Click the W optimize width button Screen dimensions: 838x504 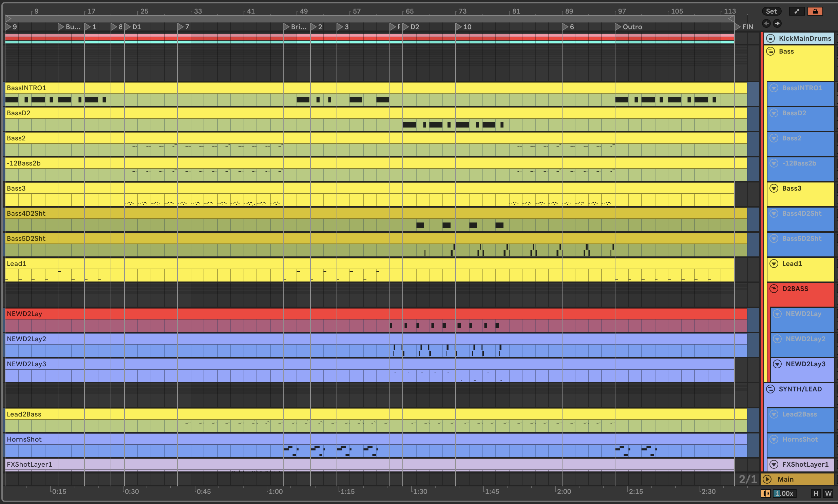tap(828, 493)
